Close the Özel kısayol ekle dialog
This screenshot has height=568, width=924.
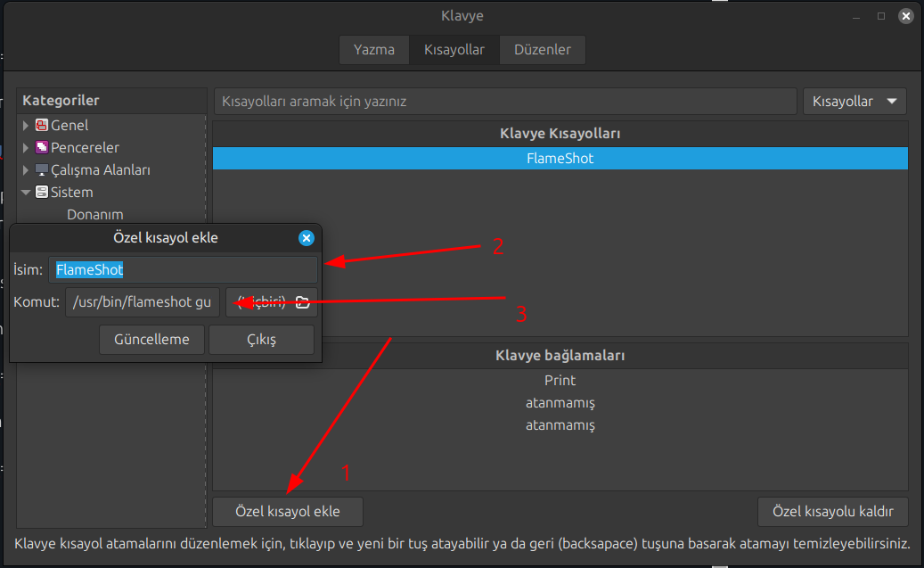point(306,238)
